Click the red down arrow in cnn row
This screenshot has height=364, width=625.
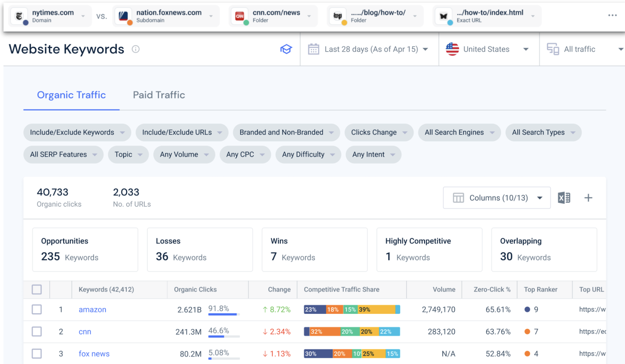(265, 331)
